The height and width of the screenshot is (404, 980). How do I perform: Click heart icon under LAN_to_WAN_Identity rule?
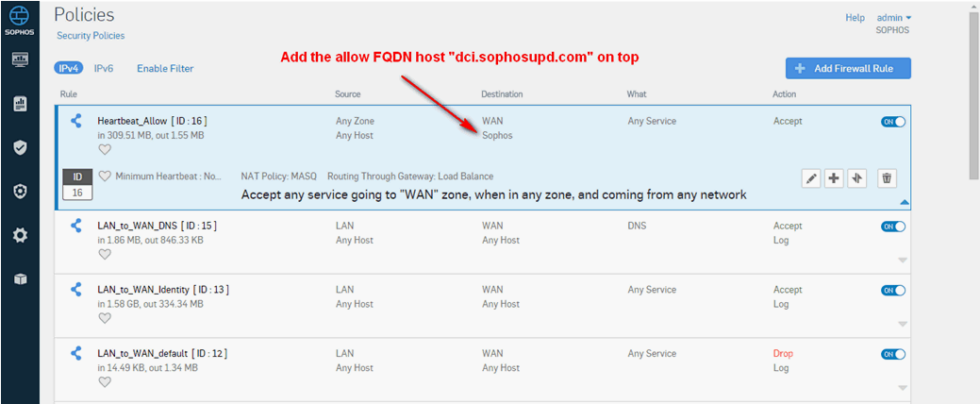(x=105, y=318)
